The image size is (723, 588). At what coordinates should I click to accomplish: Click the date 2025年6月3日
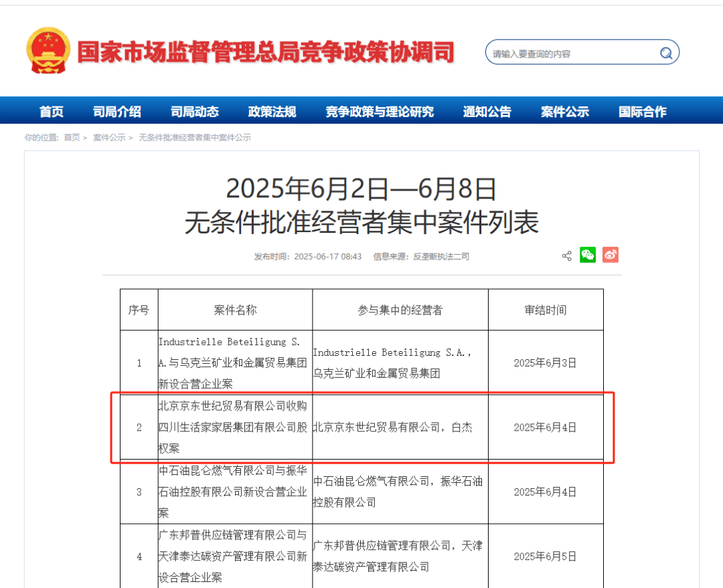pyautogui.click(x=546, y=363)
